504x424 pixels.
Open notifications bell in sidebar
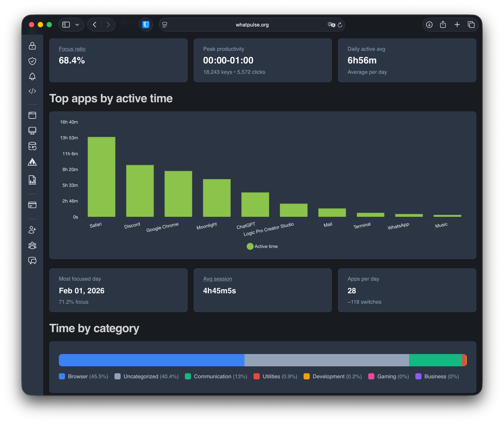[x=32, y=76]
